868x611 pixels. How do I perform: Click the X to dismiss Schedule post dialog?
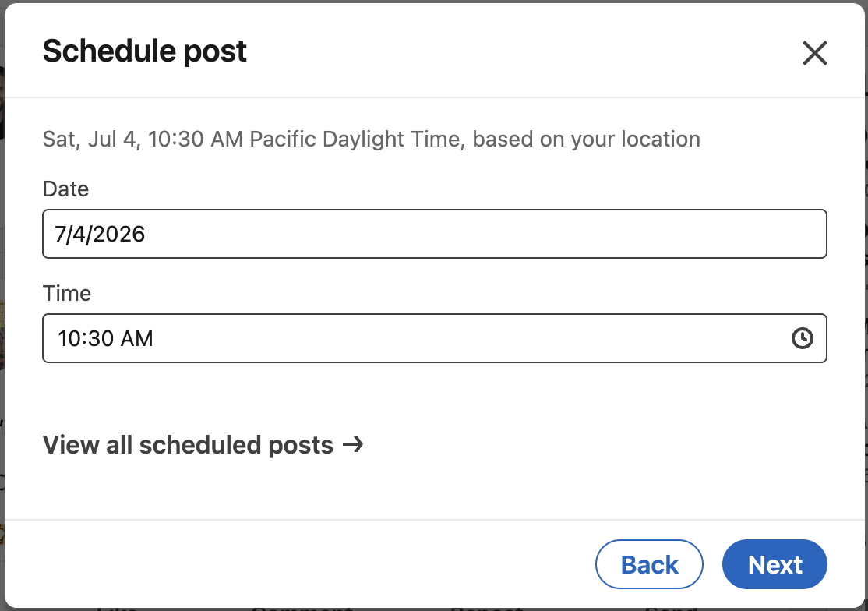coord(814,53)
